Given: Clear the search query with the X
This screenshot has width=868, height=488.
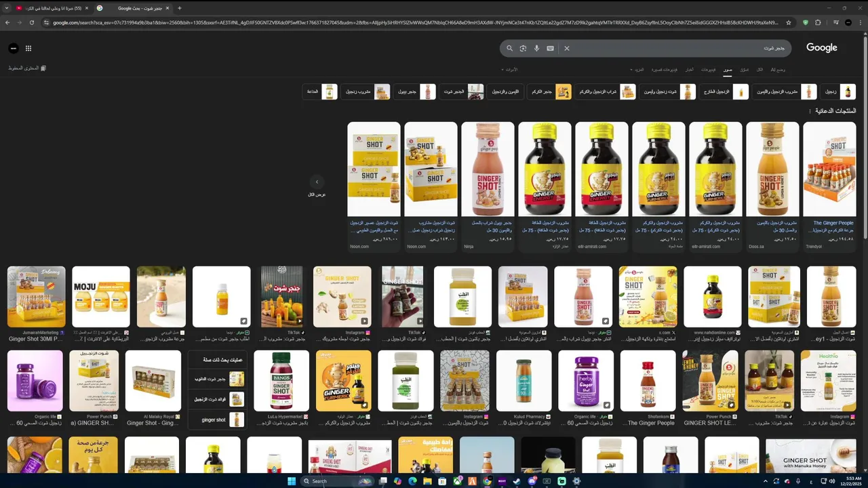Looking at the screenshot, I should pos(567,48).
